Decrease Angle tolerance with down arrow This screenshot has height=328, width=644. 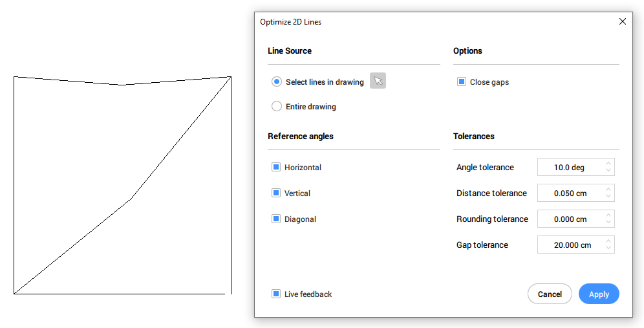(608, 171)
